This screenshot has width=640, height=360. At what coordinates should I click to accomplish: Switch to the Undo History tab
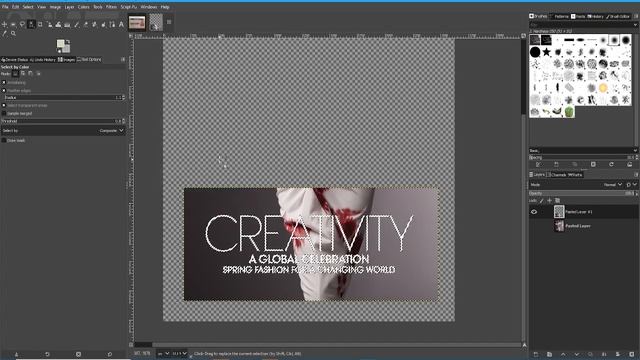click(43, 60)
